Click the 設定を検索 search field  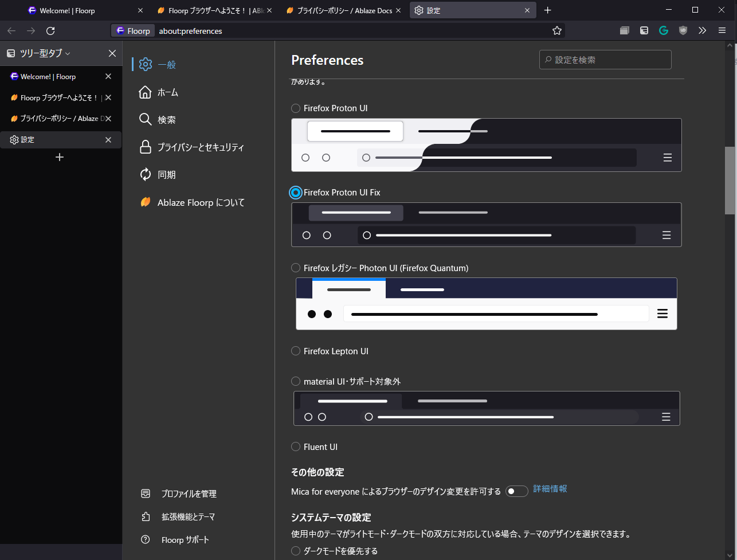(605, 60)
